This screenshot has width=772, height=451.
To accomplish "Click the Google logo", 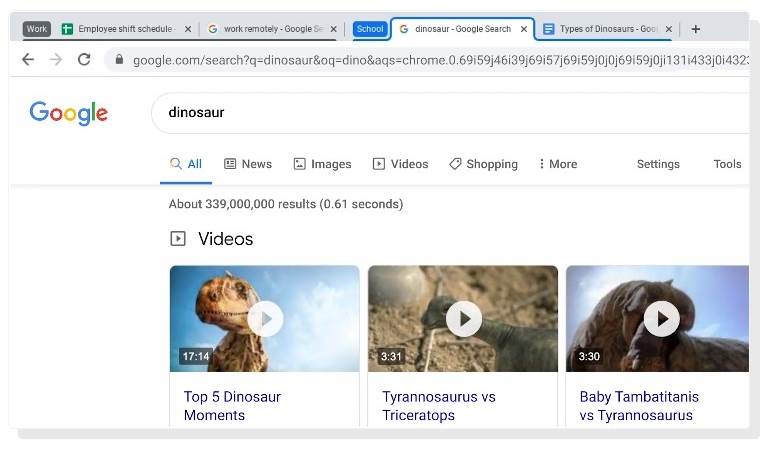I will pos(68,113).
